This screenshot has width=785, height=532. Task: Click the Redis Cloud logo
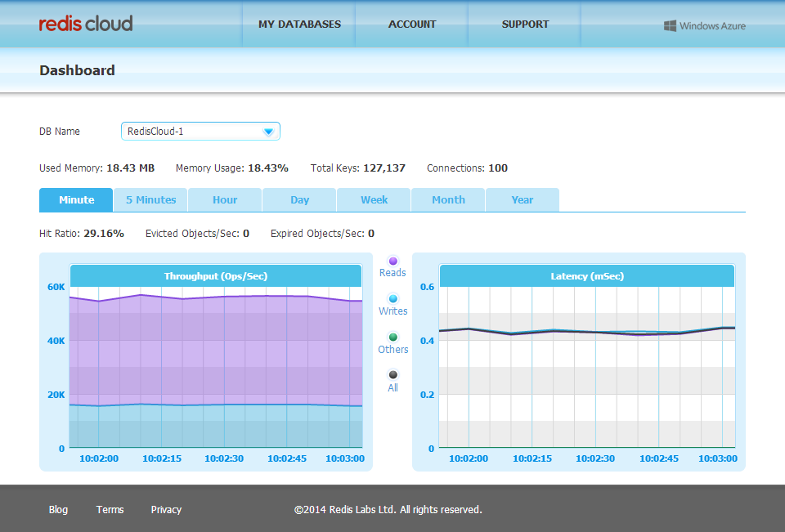pyautogui.click(x=86, y=24)
